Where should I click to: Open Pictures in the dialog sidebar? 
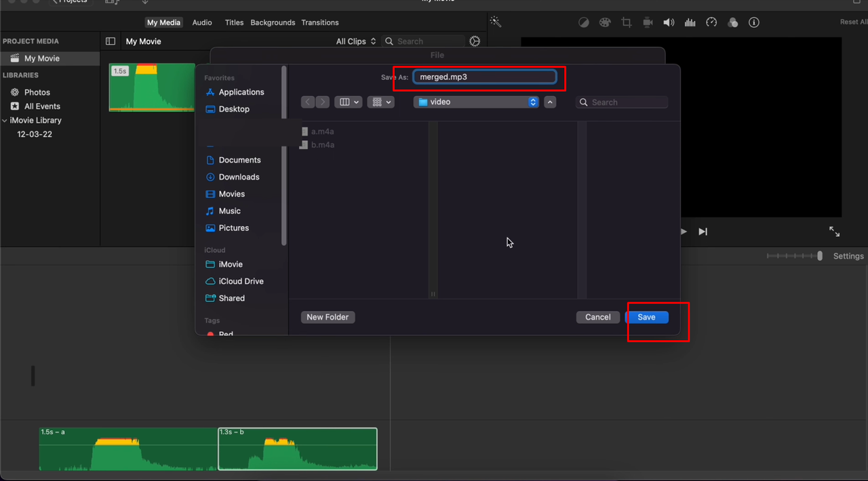click(234, 228)
